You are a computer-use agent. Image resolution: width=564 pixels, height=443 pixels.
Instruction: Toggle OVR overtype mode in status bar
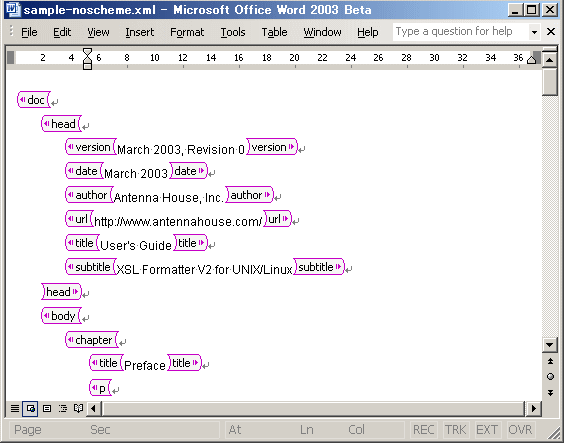(x=520, y=429)
